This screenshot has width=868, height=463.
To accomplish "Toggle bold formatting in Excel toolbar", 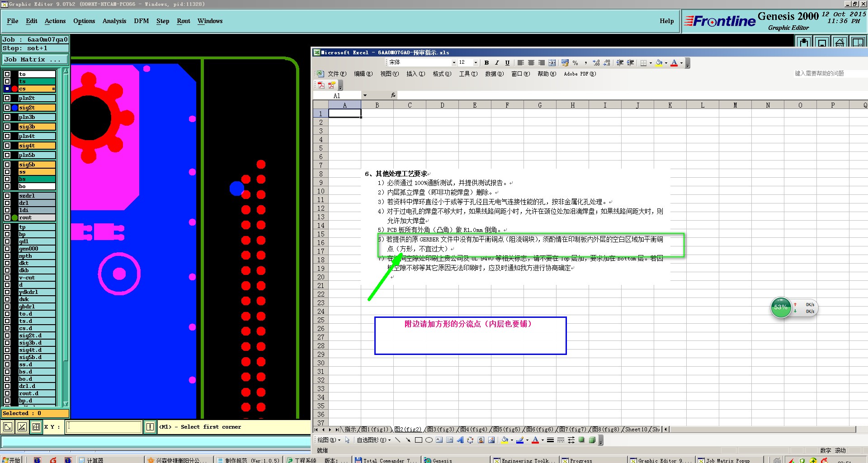I will [x=486, y=63].
